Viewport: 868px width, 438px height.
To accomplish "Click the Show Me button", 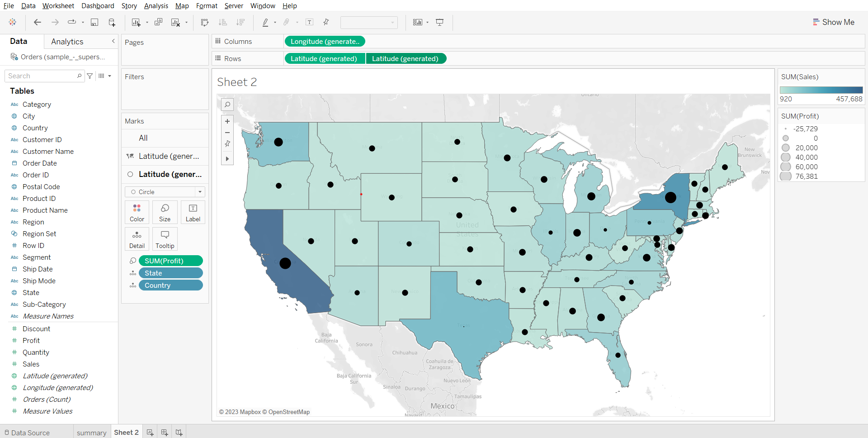I will pyautogui.click(x=834, y=22).
